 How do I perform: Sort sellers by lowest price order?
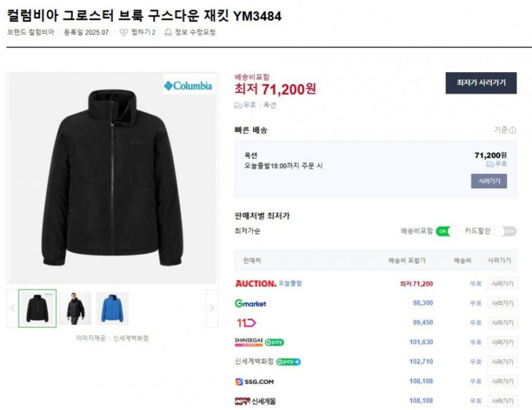pos(247,231)
